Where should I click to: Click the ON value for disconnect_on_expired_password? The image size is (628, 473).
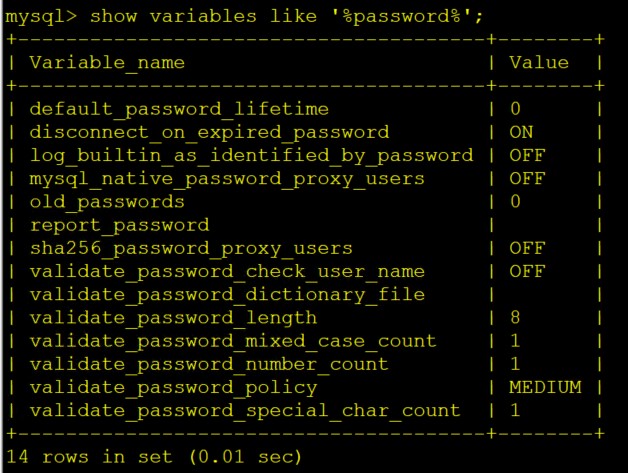pyautogui.click(x=521, y=131)
